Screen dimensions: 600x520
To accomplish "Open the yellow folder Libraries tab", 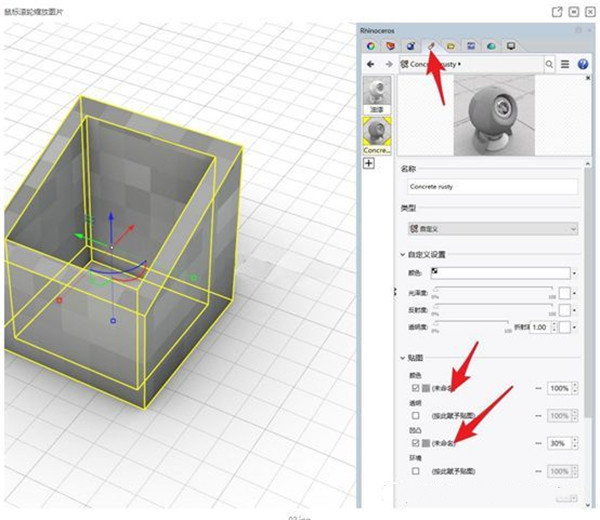I will (x=451, y=46).
